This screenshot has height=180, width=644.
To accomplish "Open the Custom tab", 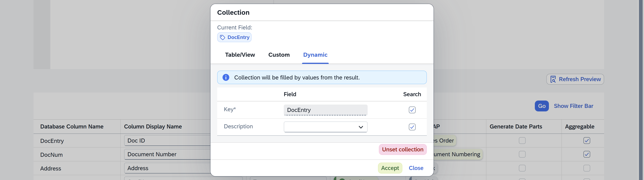I will click(279, 55).
